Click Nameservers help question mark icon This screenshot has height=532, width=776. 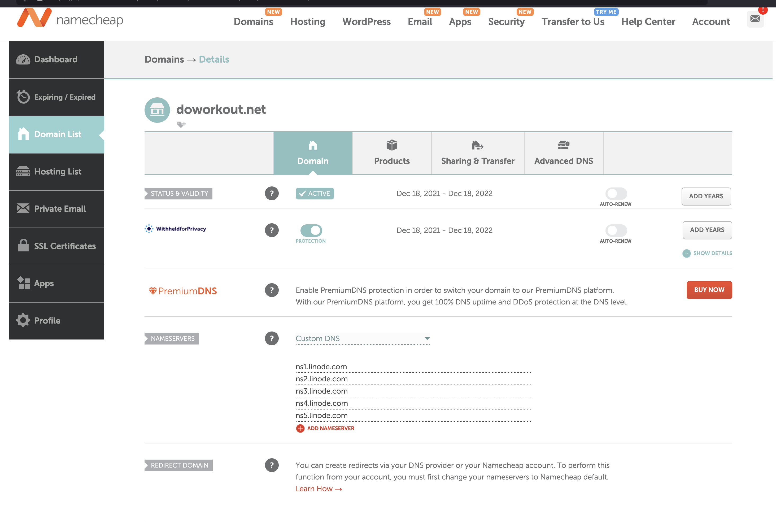click(x=272, y=338)
